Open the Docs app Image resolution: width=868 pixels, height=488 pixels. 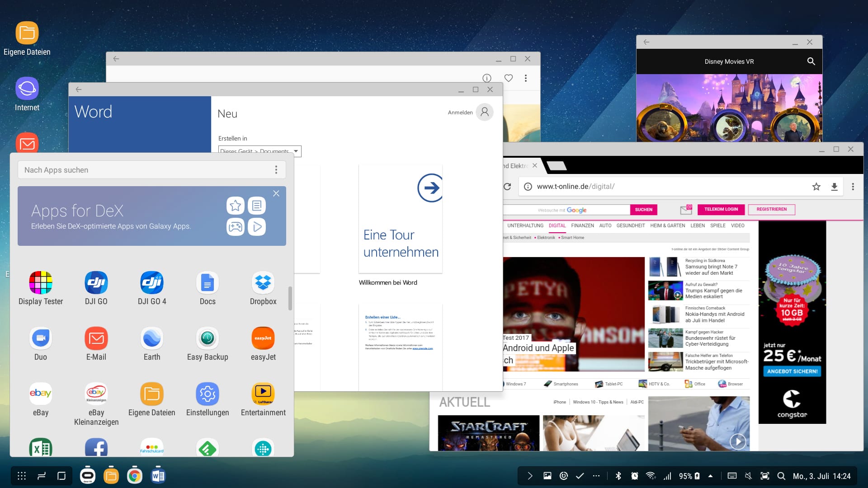tap(208, 283)
